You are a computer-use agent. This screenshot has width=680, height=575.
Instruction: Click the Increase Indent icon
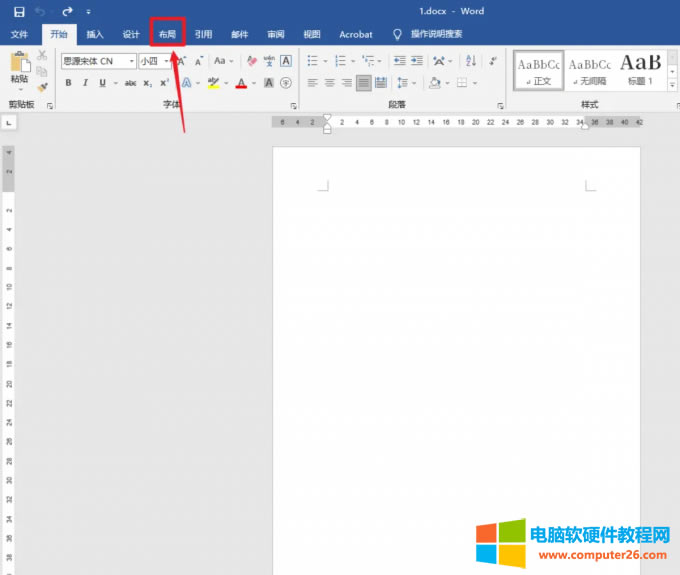(x=416, y=61)
